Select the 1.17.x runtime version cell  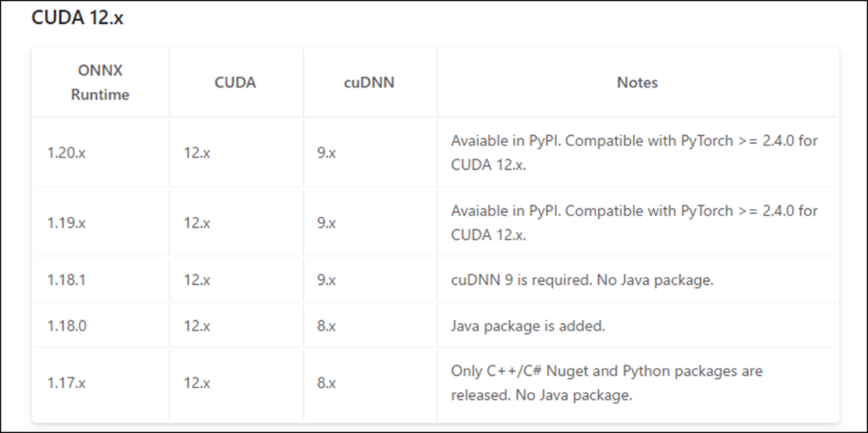[x=67, y=383]
